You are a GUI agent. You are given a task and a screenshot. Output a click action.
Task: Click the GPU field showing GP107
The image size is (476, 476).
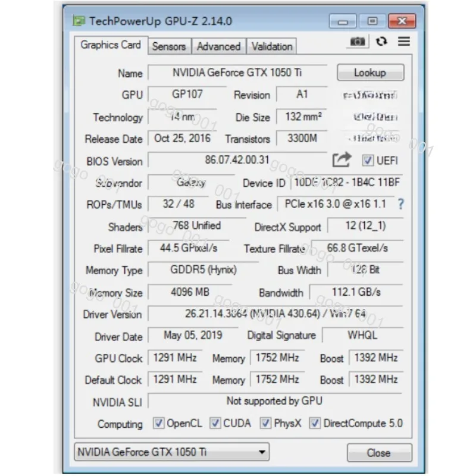pyautogui.click(x=187, y=94)
